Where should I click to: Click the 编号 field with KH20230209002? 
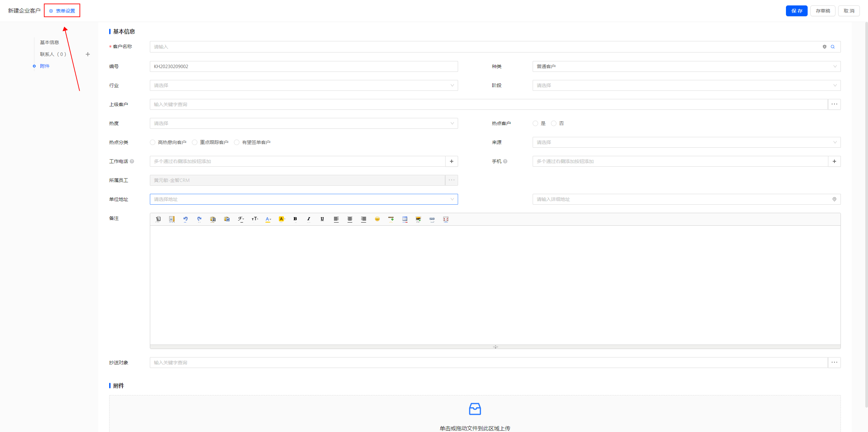[304, 66]
